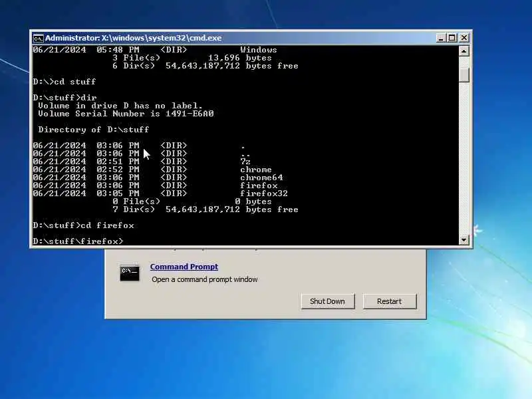Click the Command Prompt tool icon
532x399 pixels.
point(129,273)
